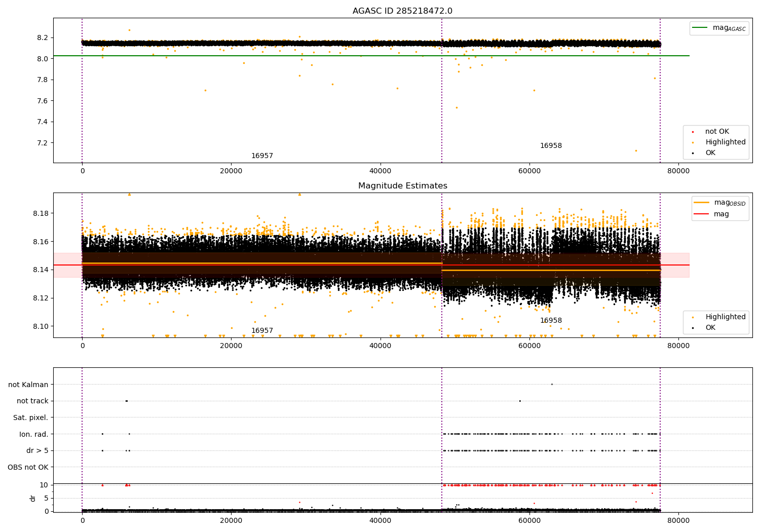Click the "dr > 5" axis label
The image size is (760, 532).
(x=37, y=450)
